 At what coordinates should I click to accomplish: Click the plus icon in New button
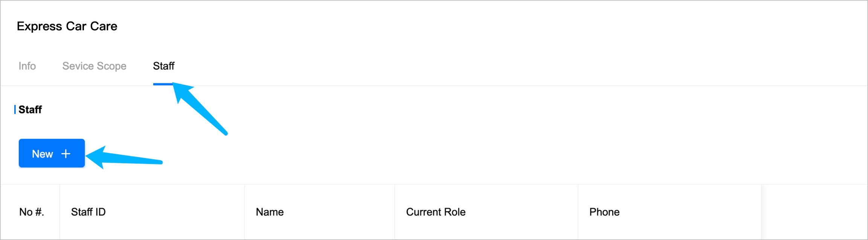click(x=66, y=154)
